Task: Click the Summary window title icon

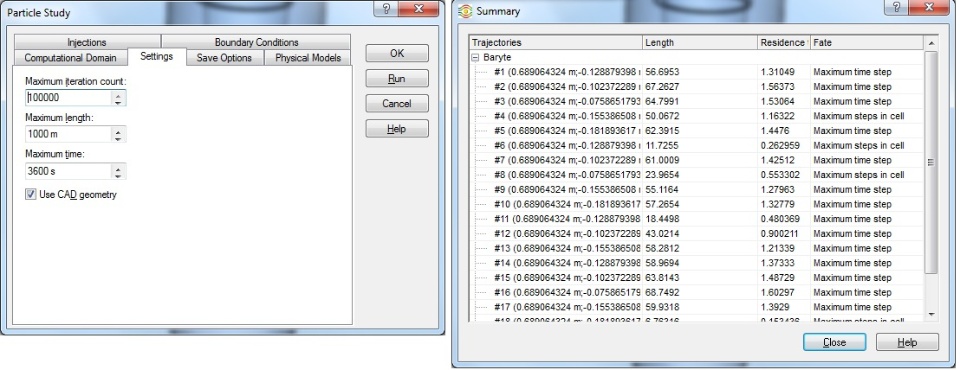Action: (465, 11)
